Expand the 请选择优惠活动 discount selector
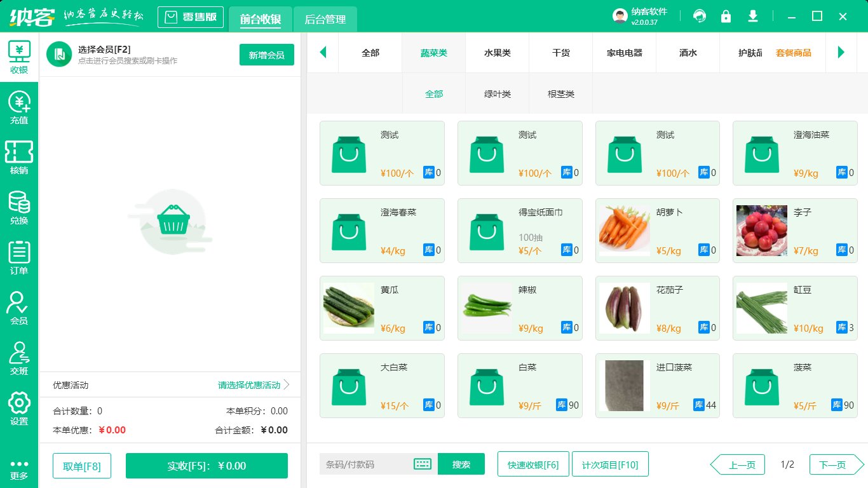Viewport: 868px width, 488px height. click(250, 385)
